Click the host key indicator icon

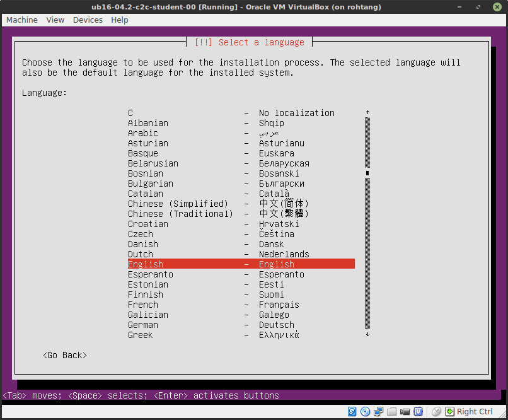[450, 411]
